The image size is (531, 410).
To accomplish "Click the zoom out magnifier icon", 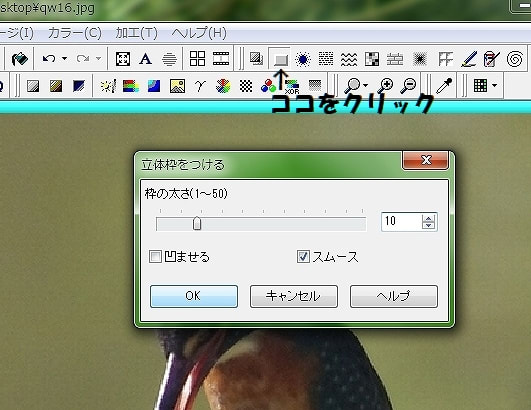I will coord(409,85).
